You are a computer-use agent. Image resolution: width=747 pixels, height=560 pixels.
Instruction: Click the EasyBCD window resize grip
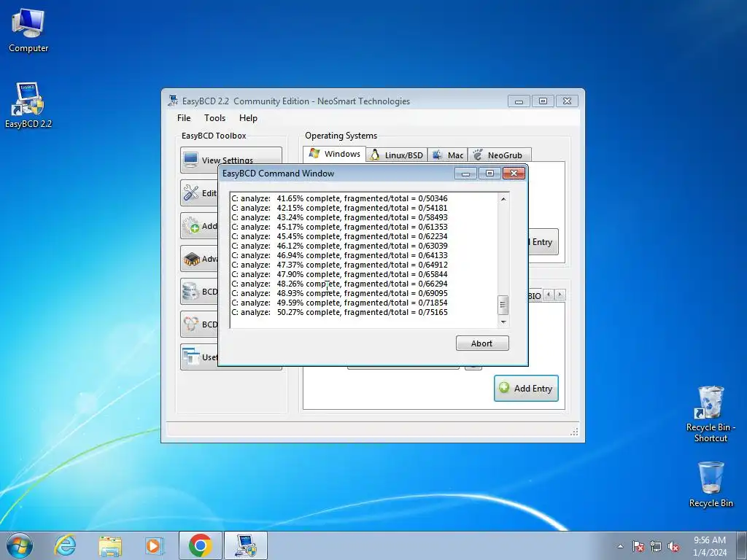point(574,432)
